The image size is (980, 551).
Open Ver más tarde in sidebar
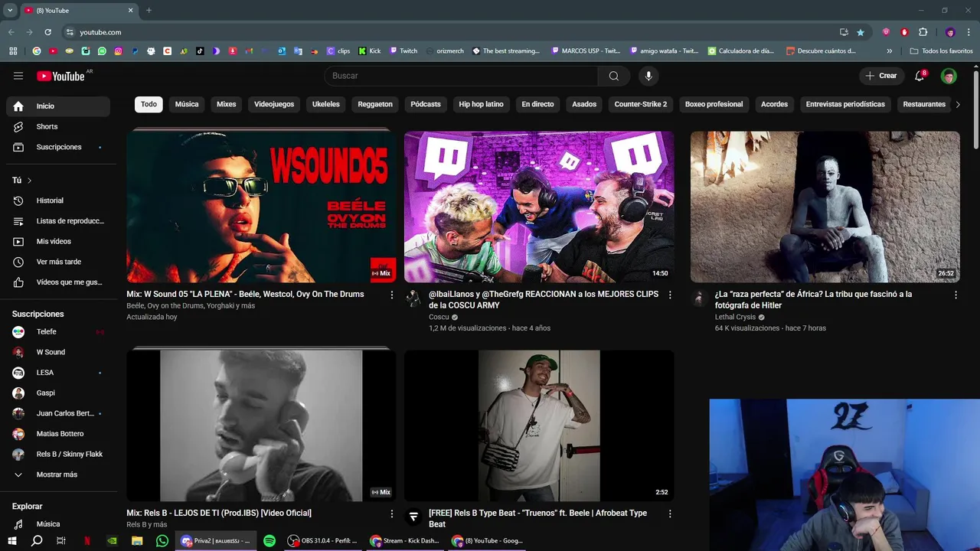(58, 262)
